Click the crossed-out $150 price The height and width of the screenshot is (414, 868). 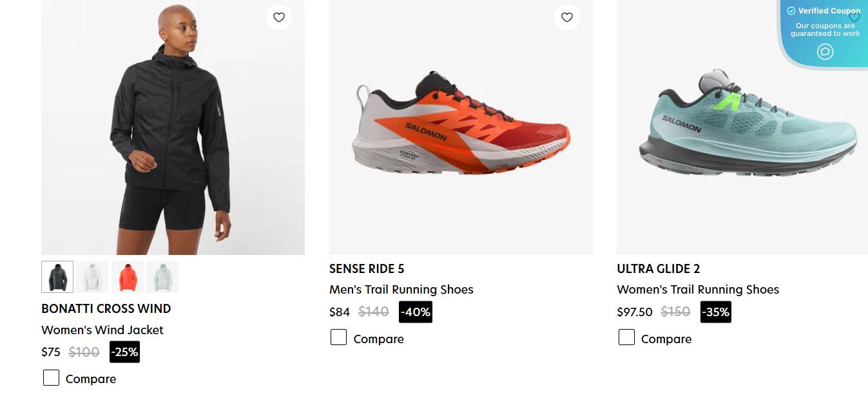(676, 312)
